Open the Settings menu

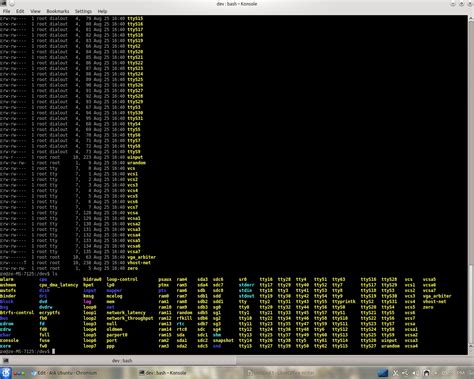coord(83,11)
